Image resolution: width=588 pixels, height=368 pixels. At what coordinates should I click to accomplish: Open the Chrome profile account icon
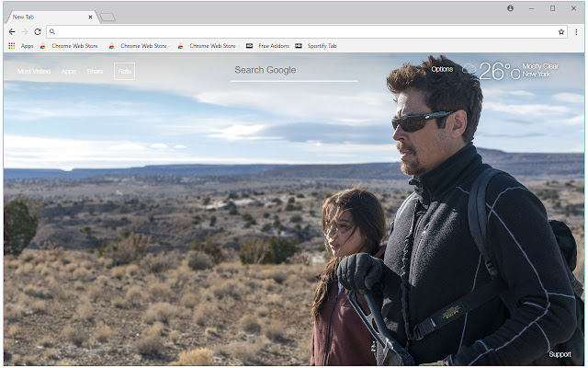click(x=511, y=8)
